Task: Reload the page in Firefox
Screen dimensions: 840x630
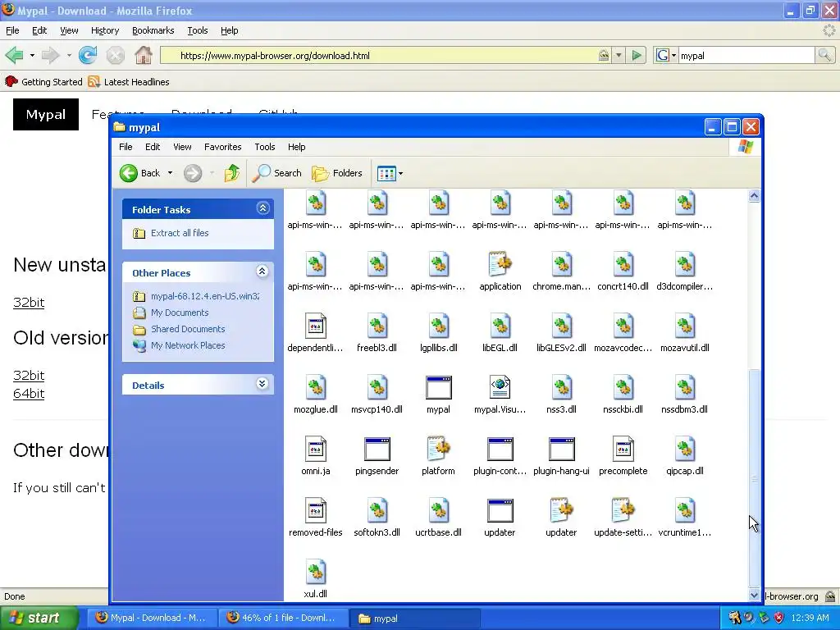Action: click(x=87, y=55)
